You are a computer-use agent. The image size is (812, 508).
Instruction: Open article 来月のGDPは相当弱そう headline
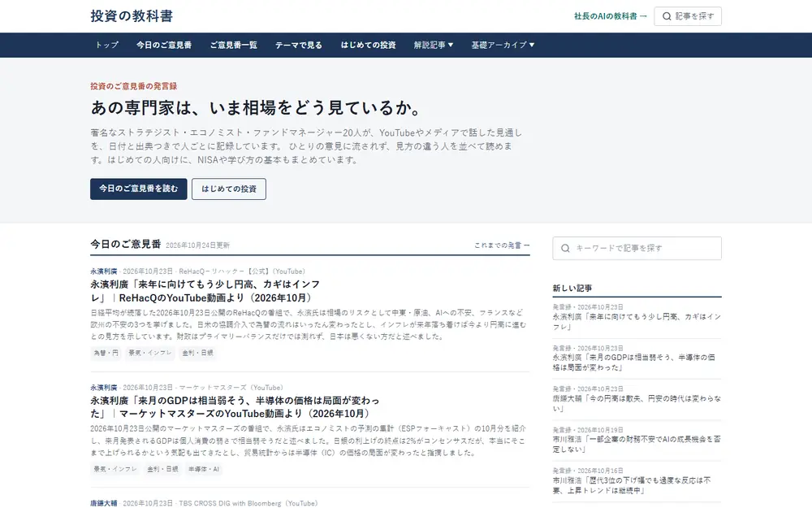[x=235, y=407]
